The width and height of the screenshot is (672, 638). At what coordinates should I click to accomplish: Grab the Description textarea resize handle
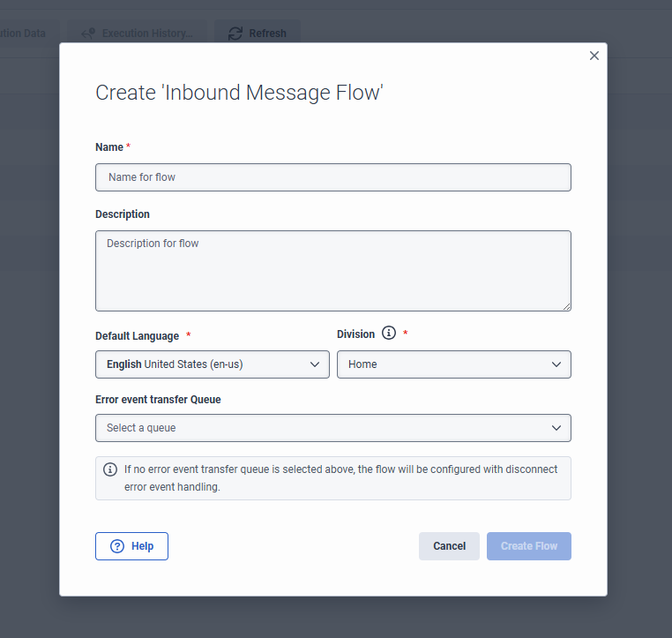point(565,305)
